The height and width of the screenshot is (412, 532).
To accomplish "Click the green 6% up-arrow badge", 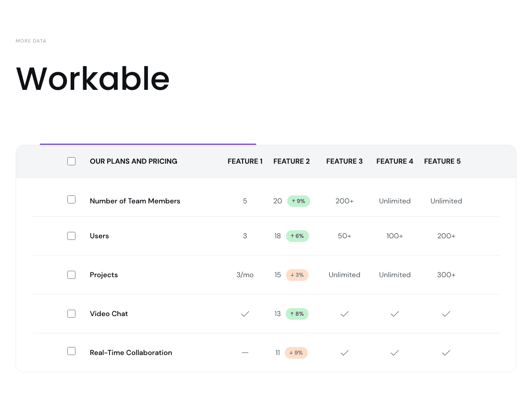I will (x=297, y=236).
